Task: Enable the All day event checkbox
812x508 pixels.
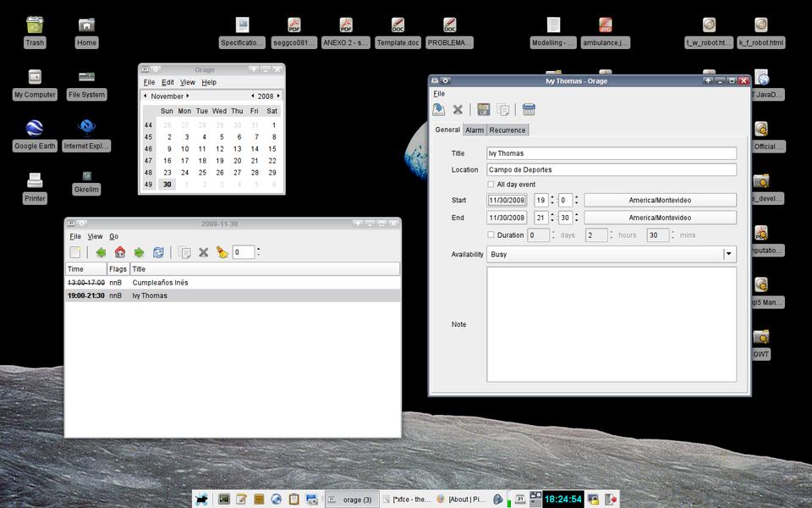Action: point(491,185)
